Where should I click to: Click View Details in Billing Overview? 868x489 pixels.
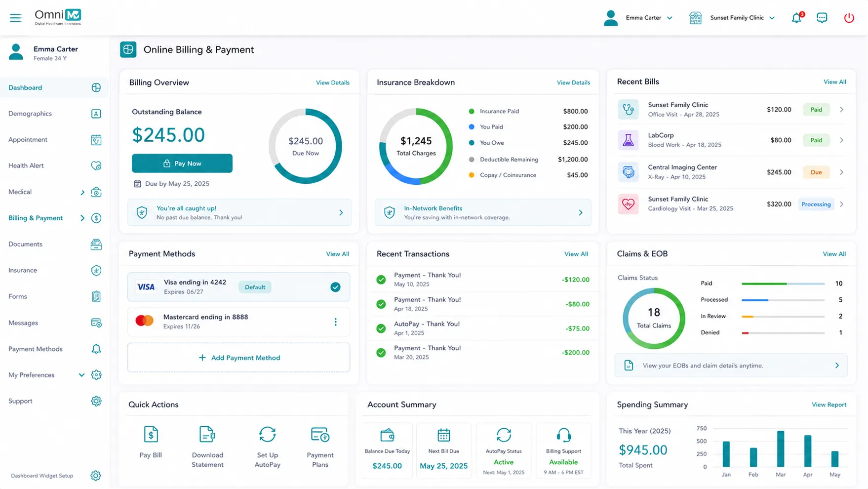pyautogui.click(x=333, y=83)
